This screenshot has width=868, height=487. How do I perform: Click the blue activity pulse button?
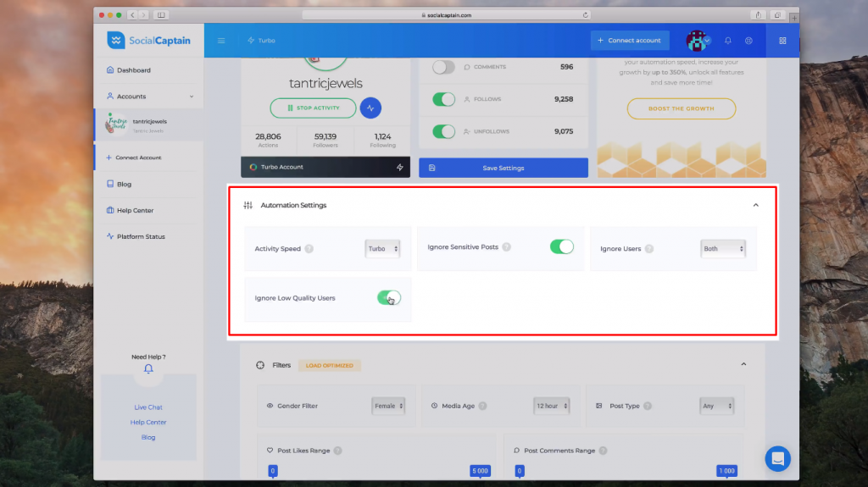[x=370, y=108]
